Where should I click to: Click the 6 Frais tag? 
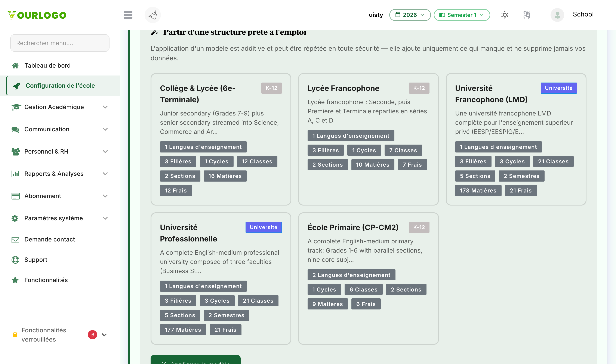pos(366,304)
